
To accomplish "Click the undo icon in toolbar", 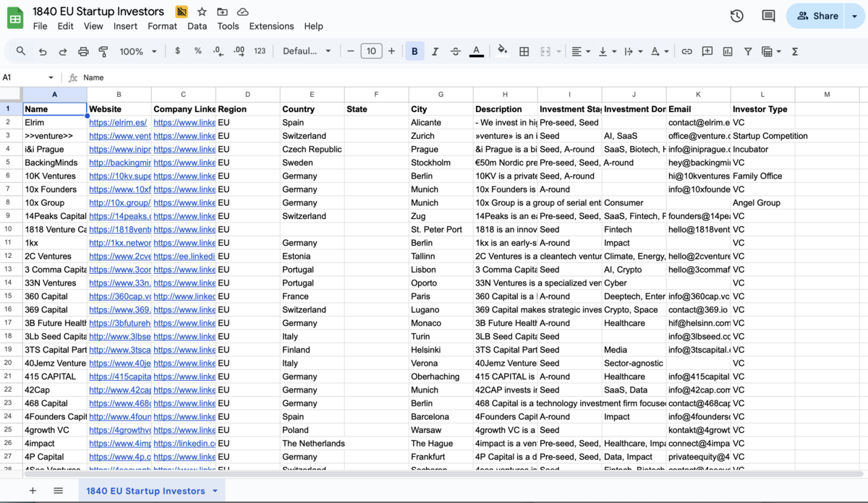I will coord(43,51).
